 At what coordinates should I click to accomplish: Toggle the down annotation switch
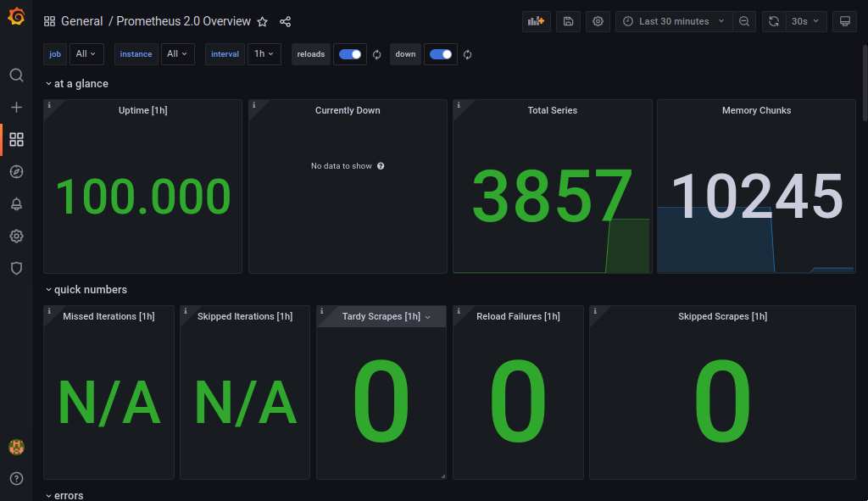pyautogui.click(x=441, y=54)
